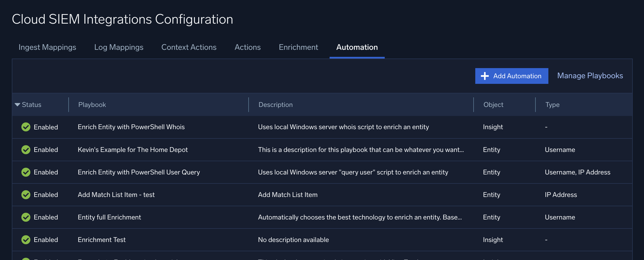Open Manage Playbooks
Screen dimensions: 644x260
[x=590, y=75]
